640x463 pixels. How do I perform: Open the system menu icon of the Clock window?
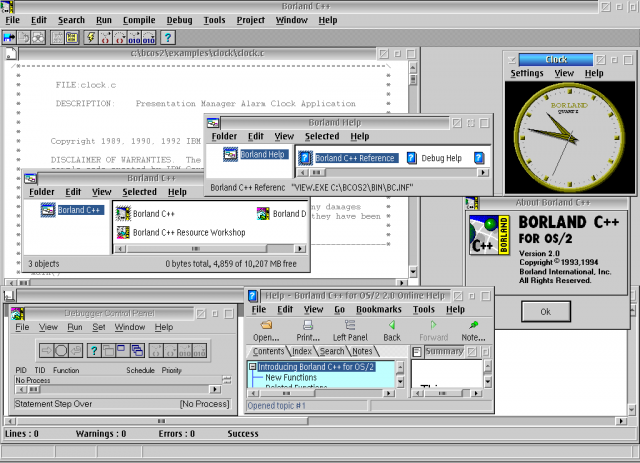coord(512,60)
